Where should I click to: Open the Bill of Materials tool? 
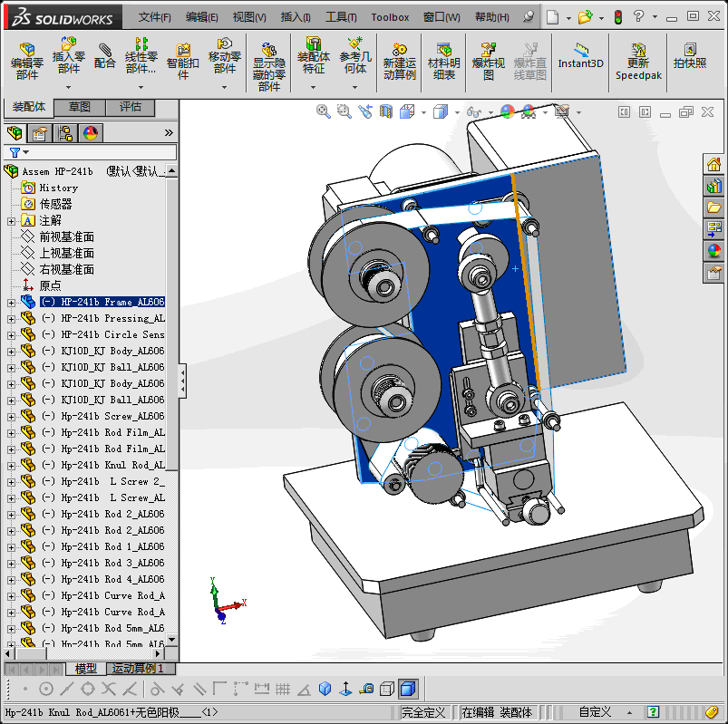coord(444,61)
